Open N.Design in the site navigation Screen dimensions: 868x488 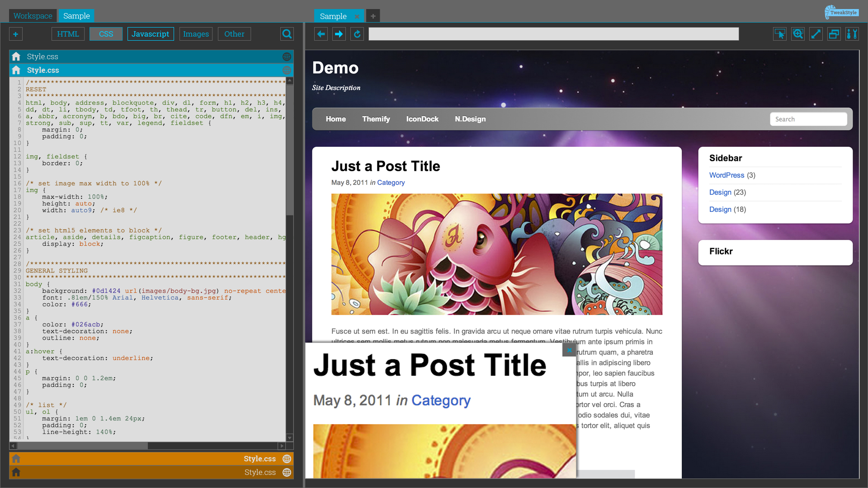tap(470, 119)
